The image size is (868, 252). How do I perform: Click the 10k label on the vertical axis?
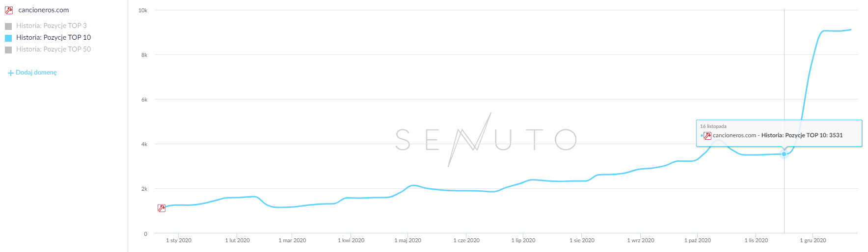click(x=143, y=10)
